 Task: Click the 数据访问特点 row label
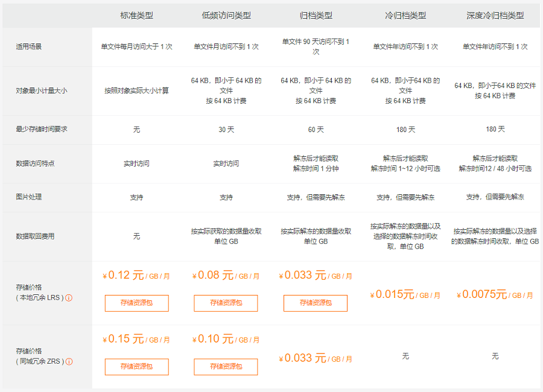35,163
